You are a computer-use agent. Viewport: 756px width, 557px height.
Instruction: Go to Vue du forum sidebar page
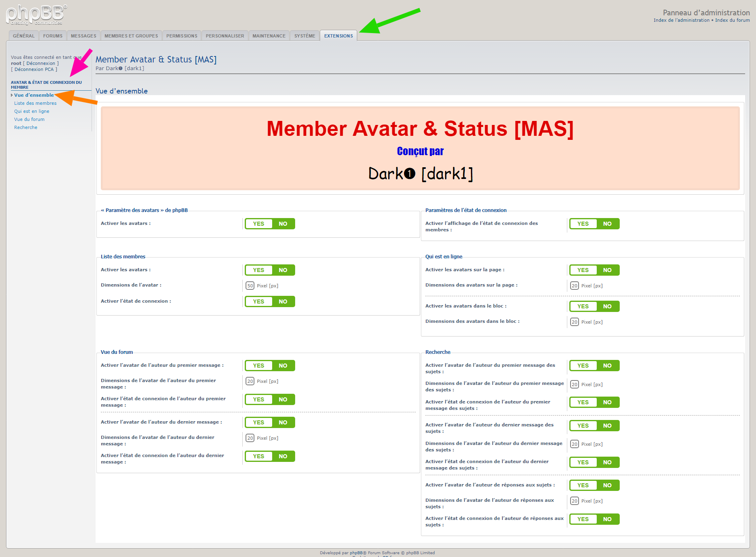29,119
